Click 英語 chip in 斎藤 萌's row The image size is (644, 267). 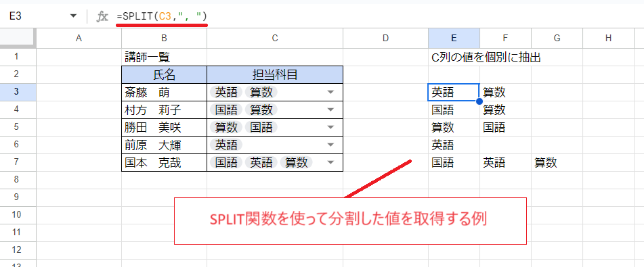click(226, 93)
